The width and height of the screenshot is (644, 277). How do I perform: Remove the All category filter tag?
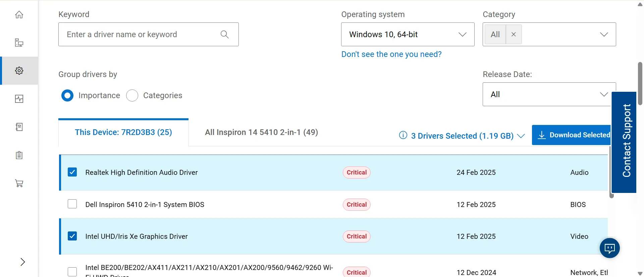click(x=514, y=34)
